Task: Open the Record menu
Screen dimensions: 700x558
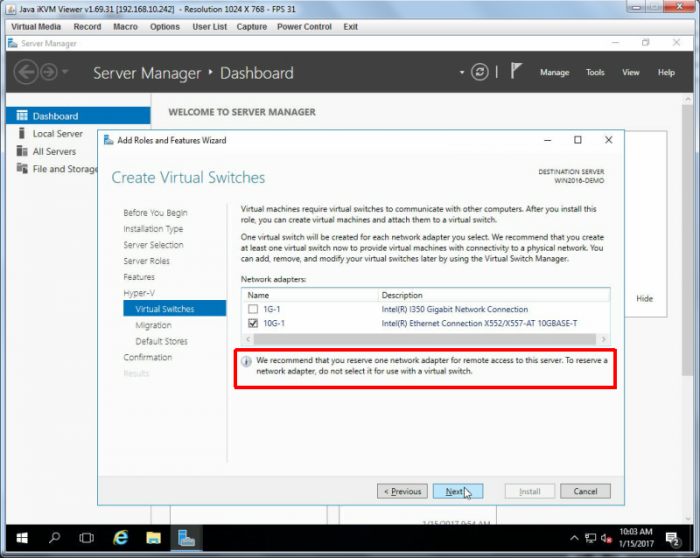Action: [88, 27]
